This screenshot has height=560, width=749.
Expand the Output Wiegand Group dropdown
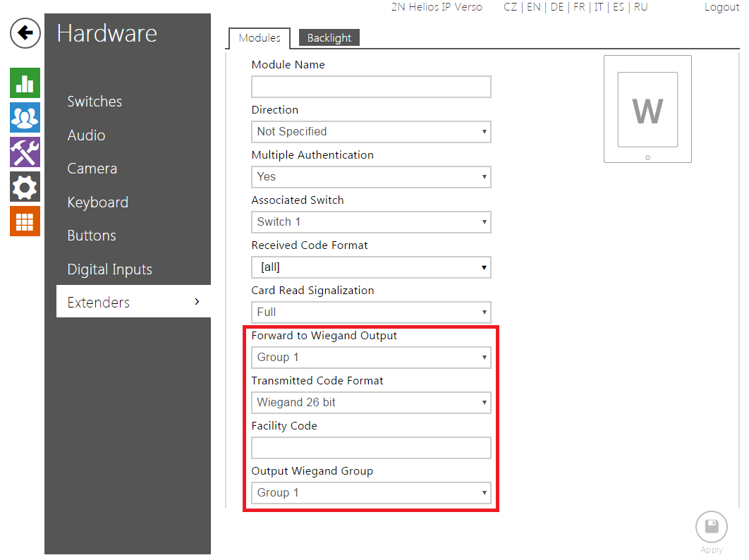[371, 493]
